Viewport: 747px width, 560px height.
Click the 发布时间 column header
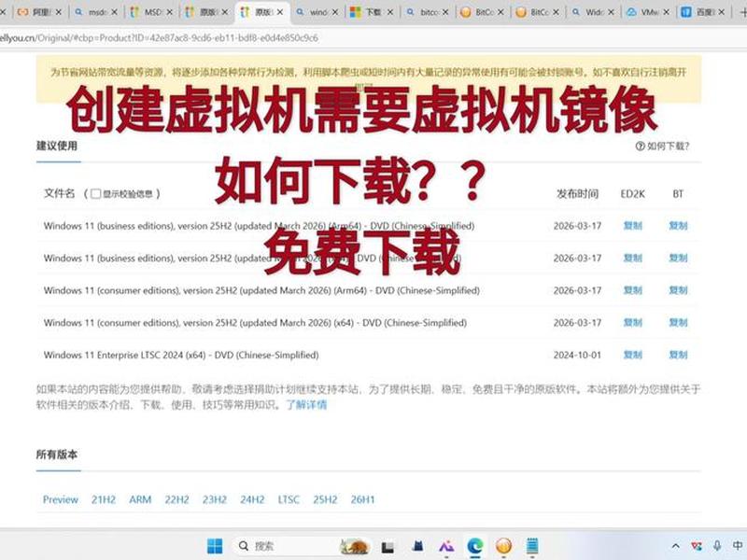(x=577, y=194)
